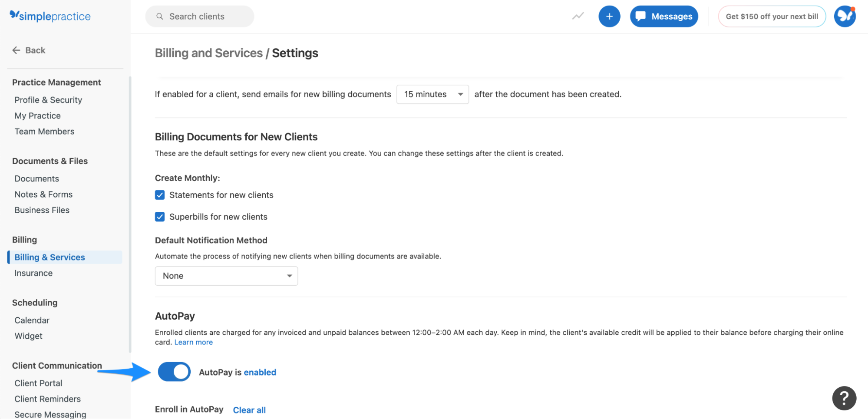Open the analytics trend icon
The height and width of the screenshot is (419, 868).
tap(578, 16)
